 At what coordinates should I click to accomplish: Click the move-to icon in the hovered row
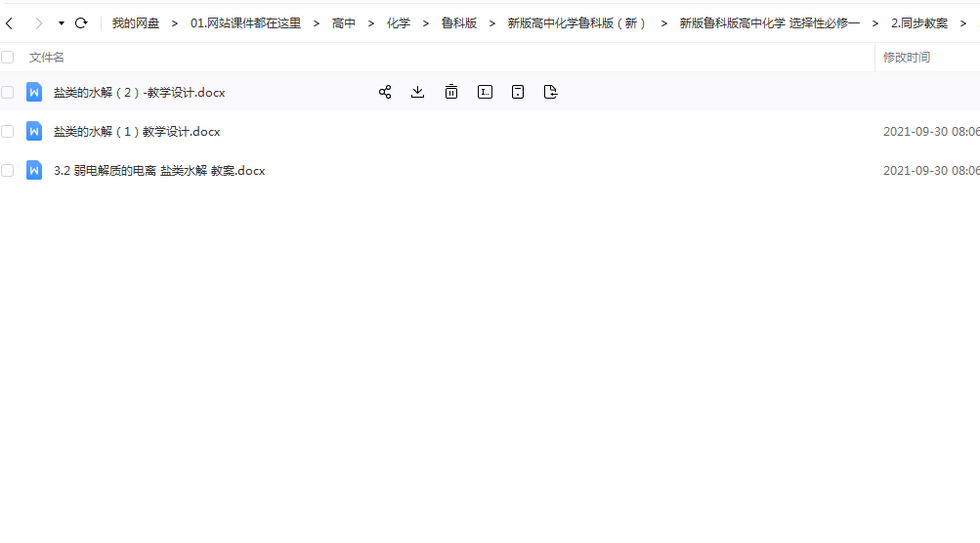click(x=551, y=92)
